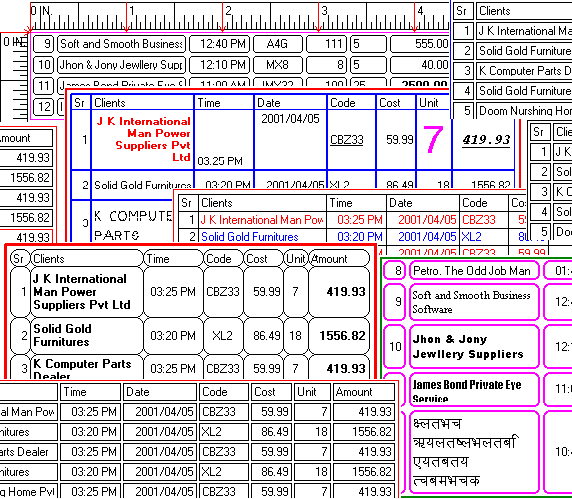
Task: Click the italic underlined 419.93 amount
Action: (x=486, y=139)
